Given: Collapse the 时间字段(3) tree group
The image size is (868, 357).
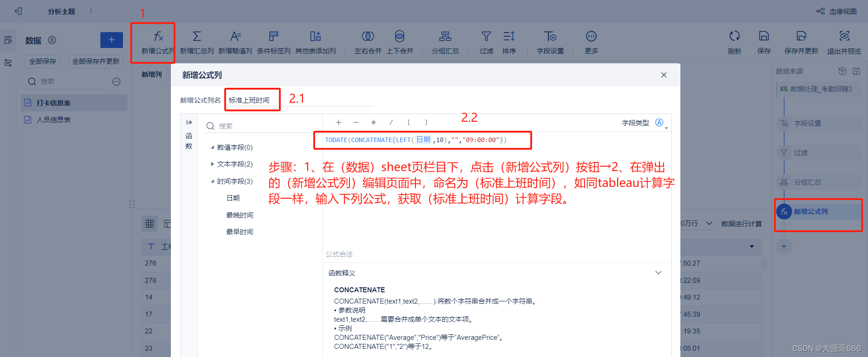Looking at the screenshot, I should tap(212, 181).
